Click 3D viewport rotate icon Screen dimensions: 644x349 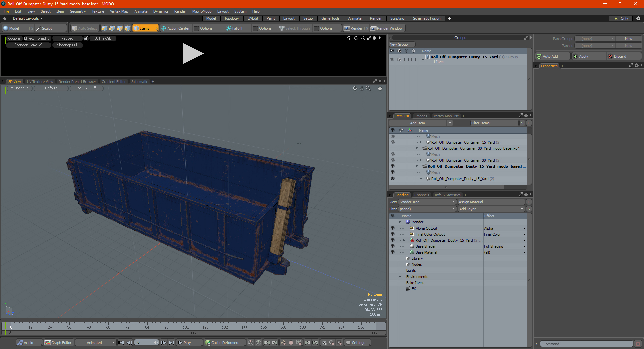pos(361,88)
